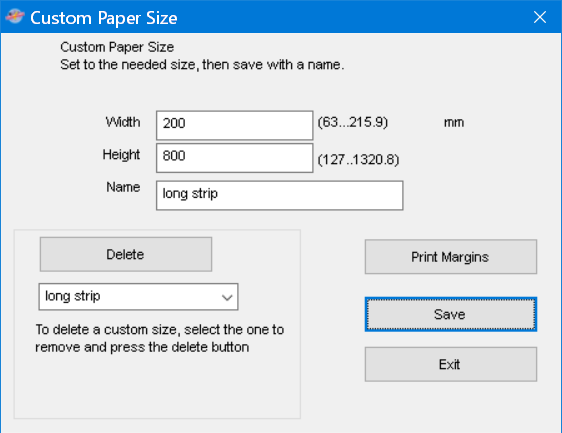Screen dimensions: 562x433
Task: Open the long strip custom size combo box
Action: tap(138, 297)
